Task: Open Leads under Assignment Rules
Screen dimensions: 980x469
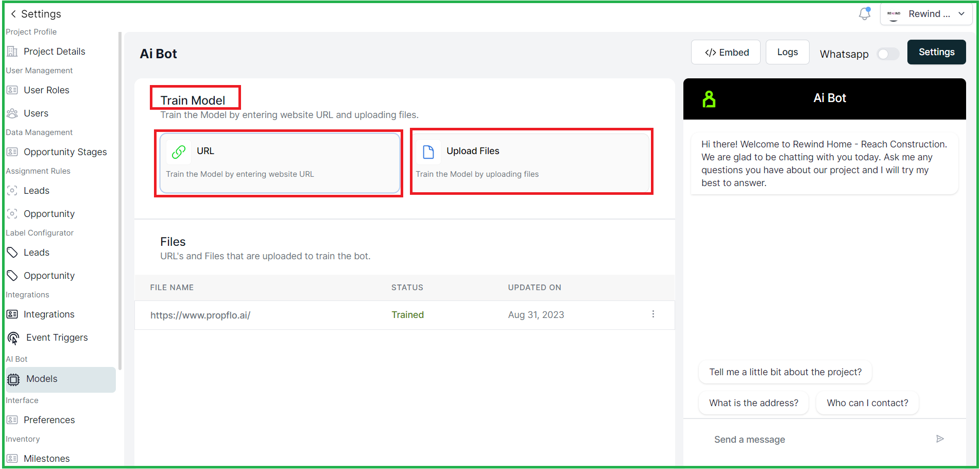Action: point(37,191)
